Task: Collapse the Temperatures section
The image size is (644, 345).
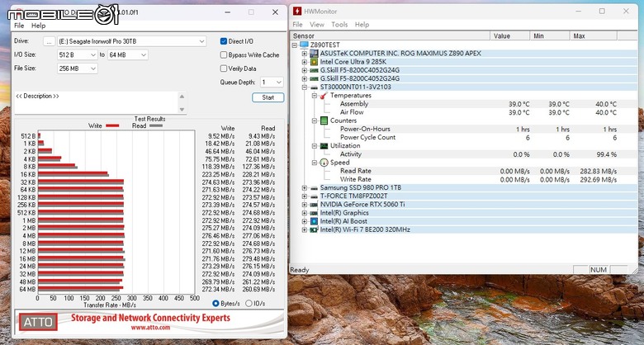Action: tap(315, 95)
